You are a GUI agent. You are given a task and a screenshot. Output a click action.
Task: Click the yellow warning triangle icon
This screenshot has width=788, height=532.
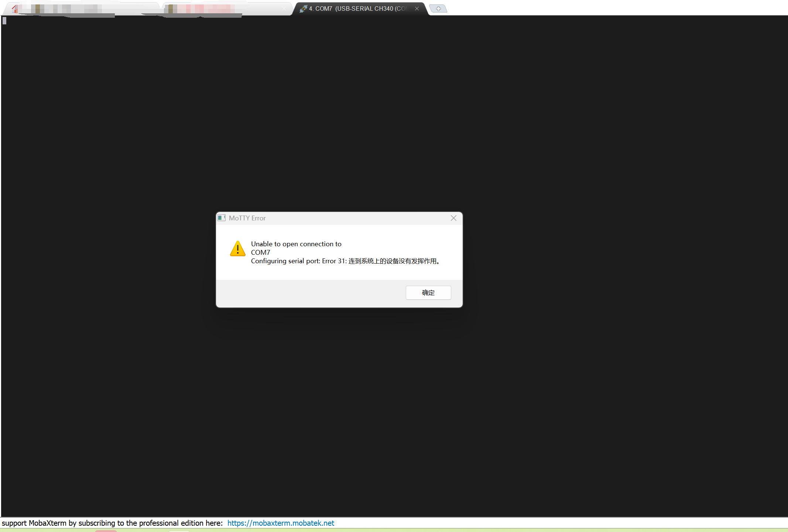point(237,249)
